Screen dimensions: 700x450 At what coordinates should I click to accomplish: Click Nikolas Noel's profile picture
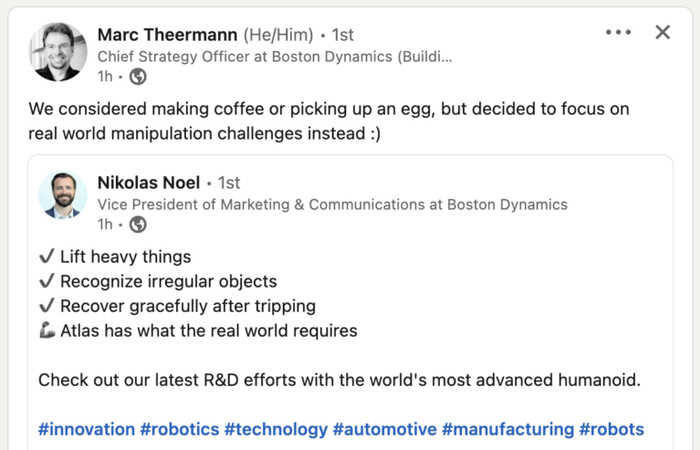pyautogui.click(x=63, y=195)
